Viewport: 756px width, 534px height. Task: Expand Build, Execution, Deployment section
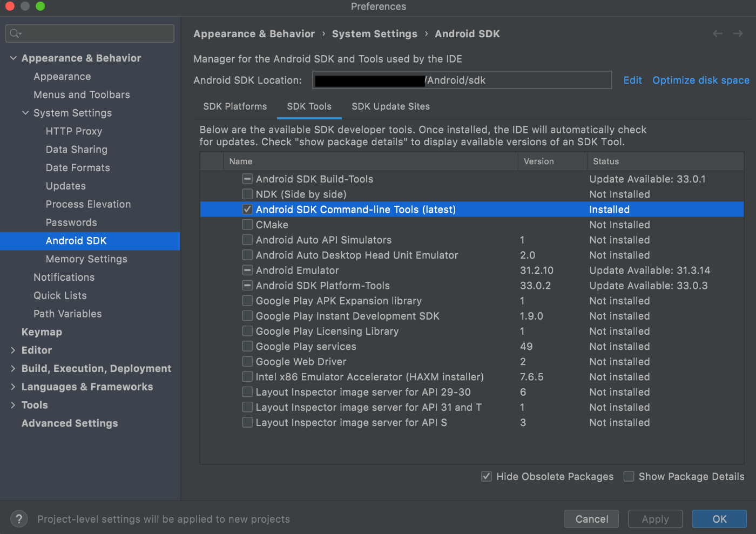pyautogui.click(x=13, y=368)
